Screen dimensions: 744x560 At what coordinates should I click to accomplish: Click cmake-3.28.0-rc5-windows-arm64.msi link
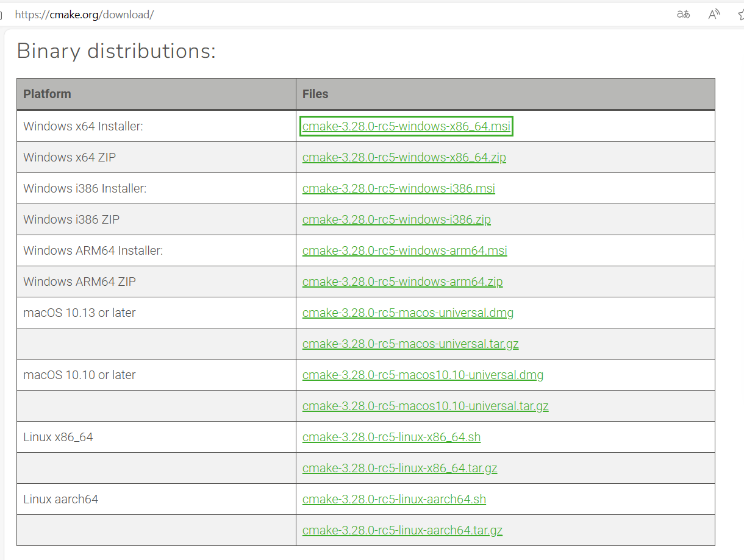[404, 250]
